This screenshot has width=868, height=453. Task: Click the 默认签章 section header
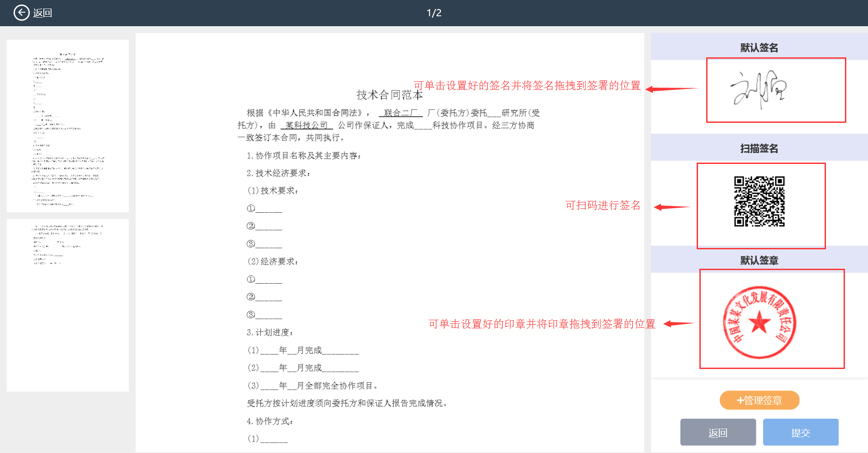pyautogui.click(x=759, y=260)
